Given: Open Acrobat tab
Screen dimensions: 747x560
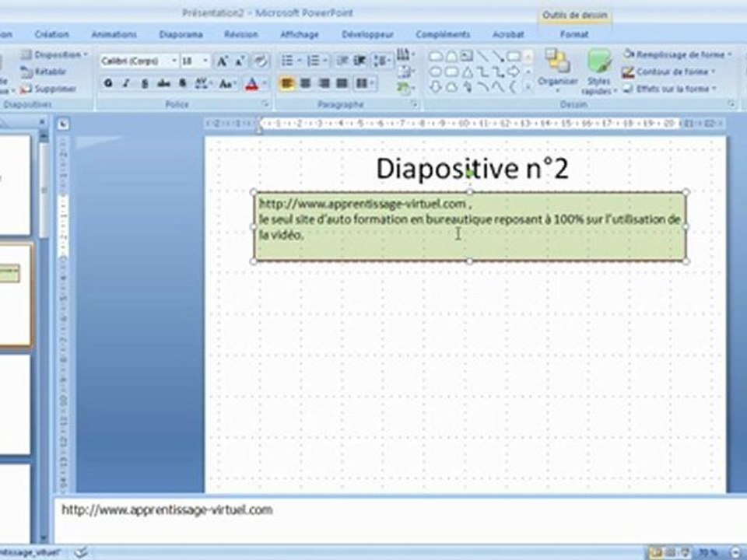Looking at the screenshot, I should pyautogui.click(x=508, y=34).
